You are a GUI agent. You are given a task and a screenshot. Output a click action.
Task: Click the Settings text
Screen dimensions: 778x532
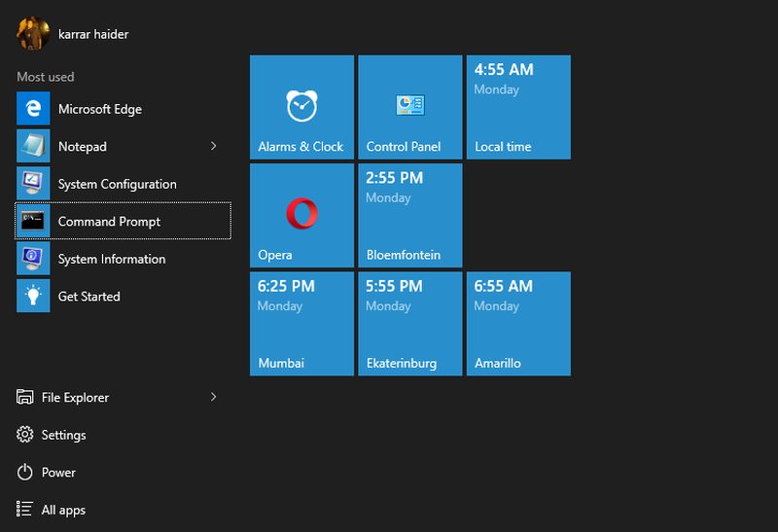(x=63, y=435)
